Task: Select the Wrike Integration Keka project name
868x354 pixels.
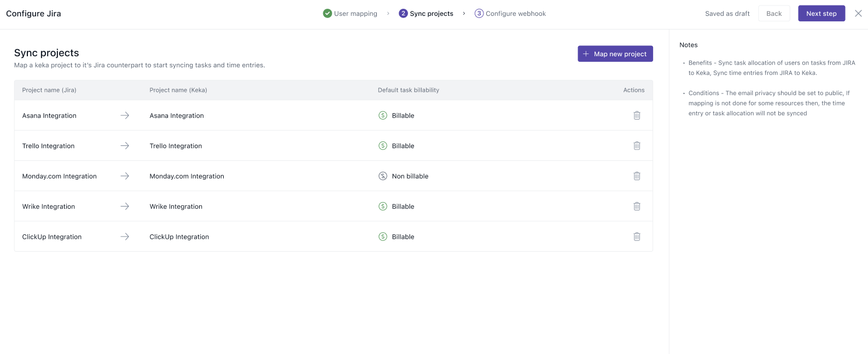Action: pos(176,206)
